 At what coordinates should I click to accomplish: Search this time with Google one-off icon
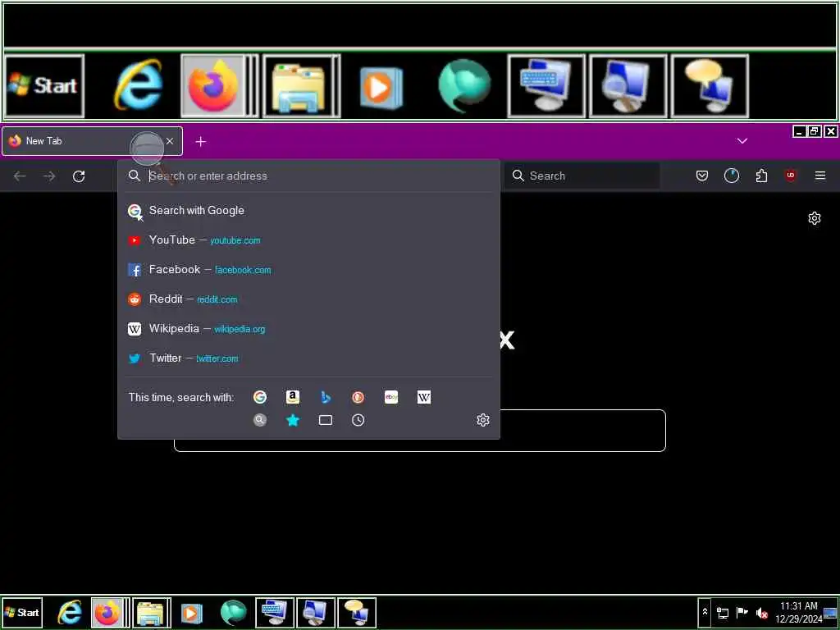[260, 397]
